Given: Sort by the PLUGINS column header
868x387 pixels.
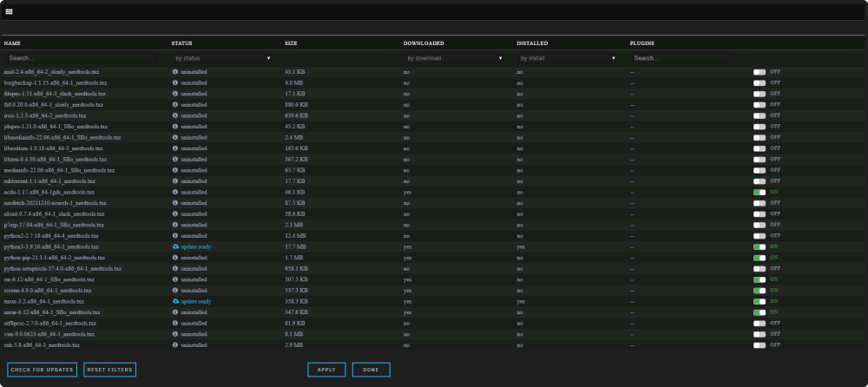Looking at the screenshot, I should tap(642, 43).
